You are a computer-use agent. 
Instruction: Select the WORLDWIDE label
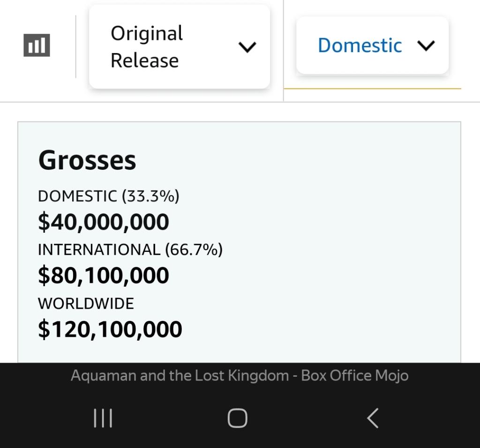tap(86, 304)
